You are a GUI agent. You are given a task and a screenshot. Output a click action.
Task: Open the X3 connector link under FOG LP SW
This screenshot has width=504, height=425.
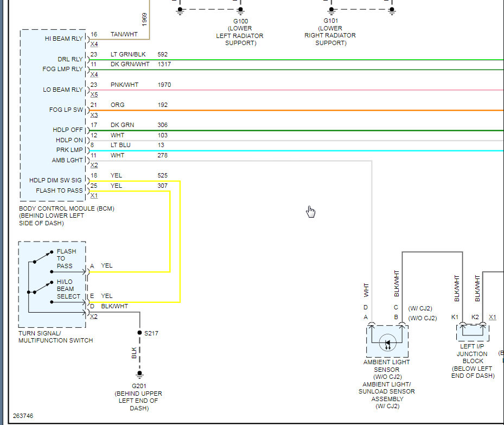click(94, 115)
